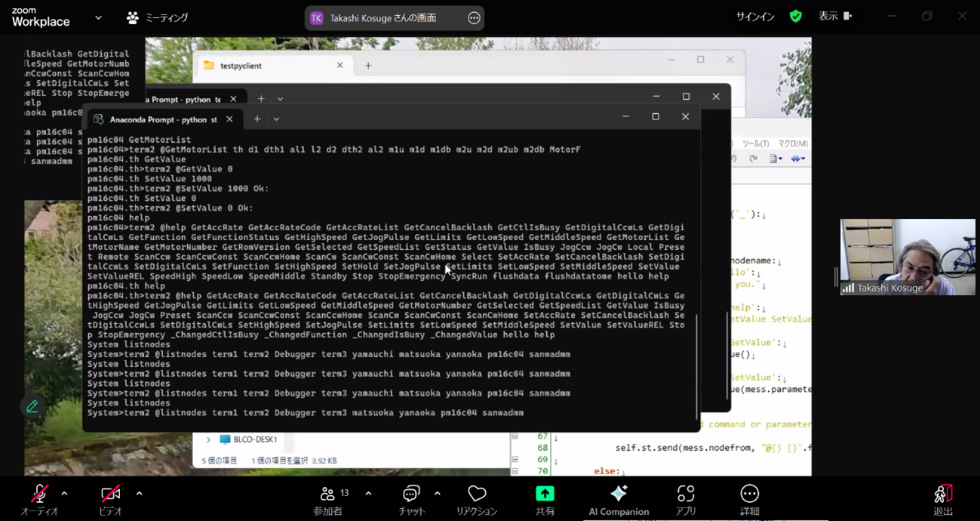Screen dimensions: 980x521
Task: Unmute the audio microphone icon
Action: click(x=39, y=494)
